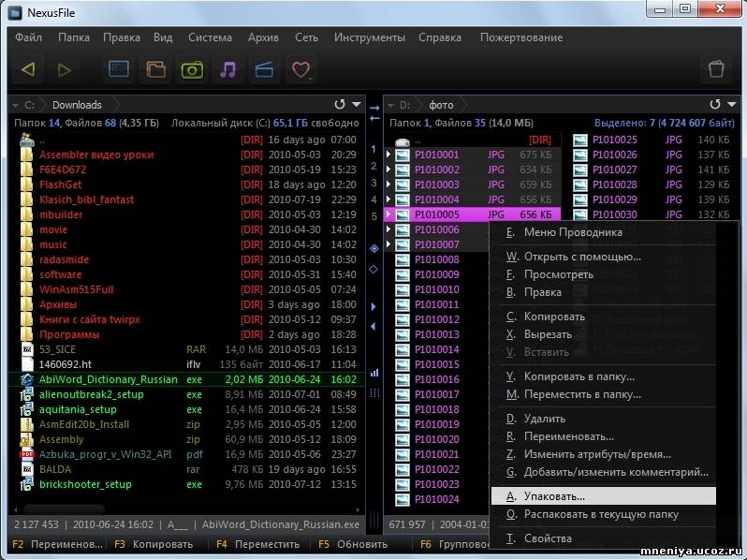This screenshot has width=747, height=560.
Task: Click the blue right-pointing triangle in center strip
Action: [373, 306]
